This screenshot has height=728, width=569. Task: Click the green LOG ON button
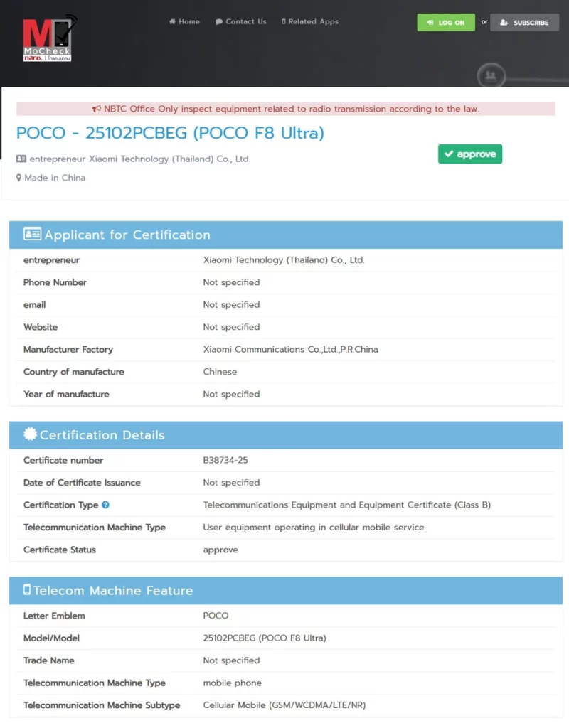click(x=446, y=22)
